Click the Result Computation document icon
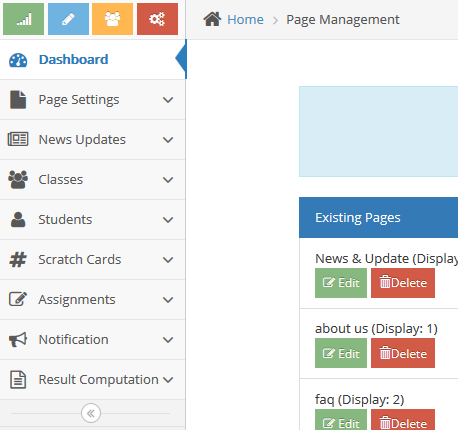Viewport: 458px width, 430px height. click(x=18, y=380)
